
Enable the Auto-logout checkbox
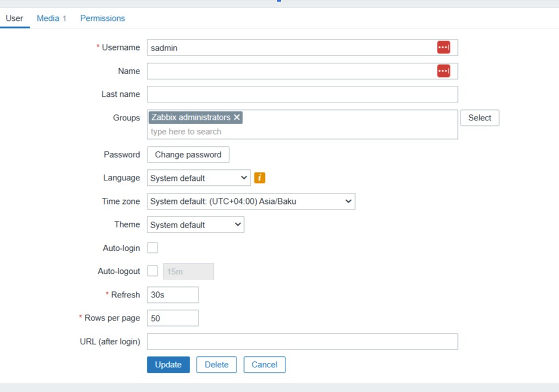pos(152,271)
